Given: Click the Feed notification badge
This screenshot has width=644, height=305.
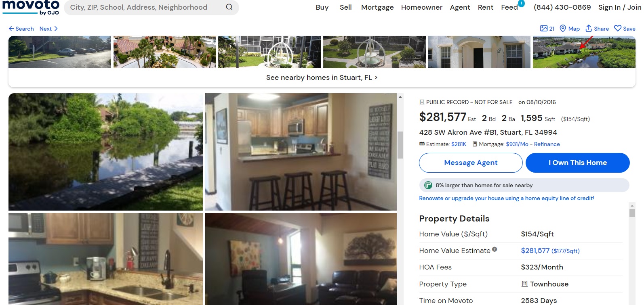Looking at the screenshot, I should (x=522, y=3).
